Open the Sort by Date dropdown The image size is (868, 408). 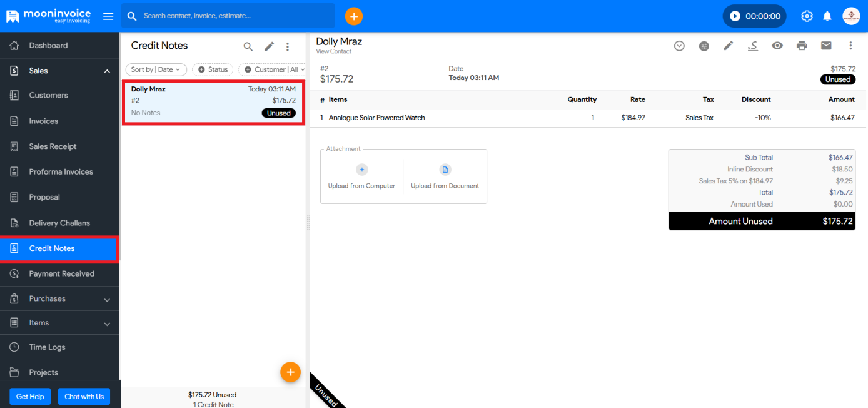(156, 69)
